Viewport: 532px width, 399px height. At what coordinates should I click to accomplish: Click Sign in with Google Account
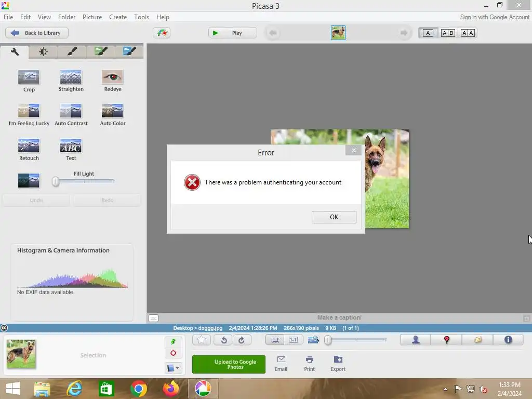[x=495, y=17]
